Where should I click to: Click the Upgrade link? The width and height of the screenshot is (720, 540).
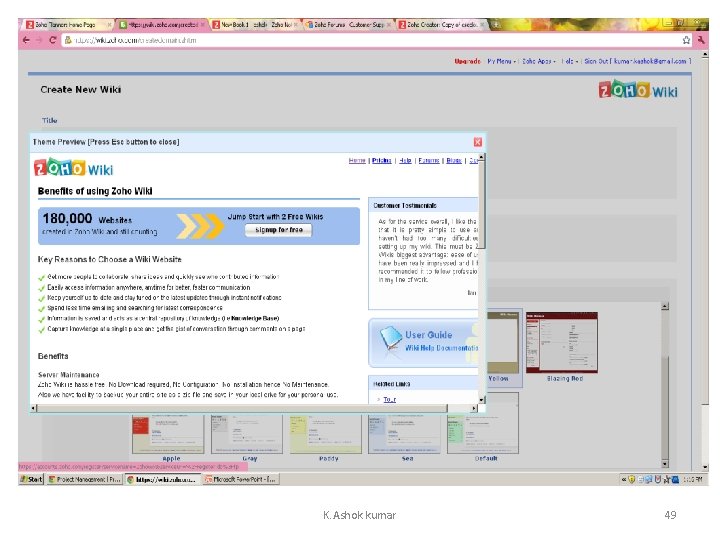[x=467, y=61]
